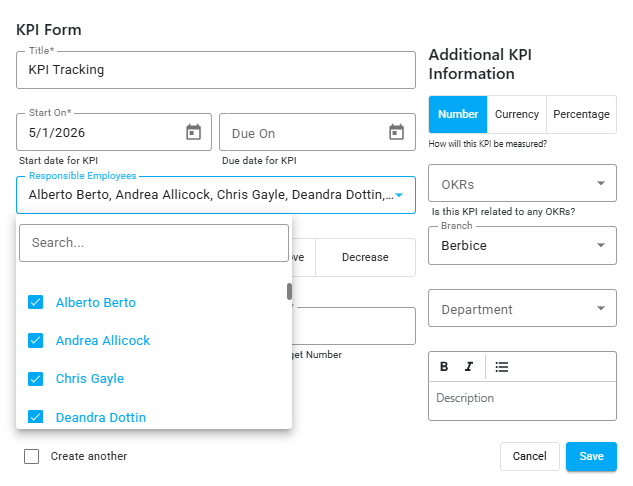
Task: Apply italic formatting in description editor
Action: pyautogui.click(x=468, y=367)
